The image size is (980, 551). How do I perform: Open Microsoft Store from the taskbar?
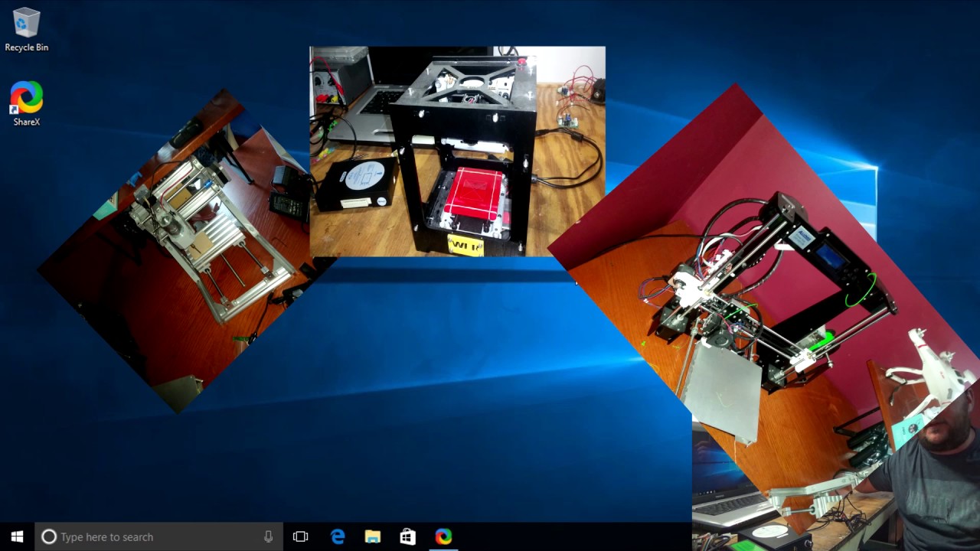click(x=407, y=536)
